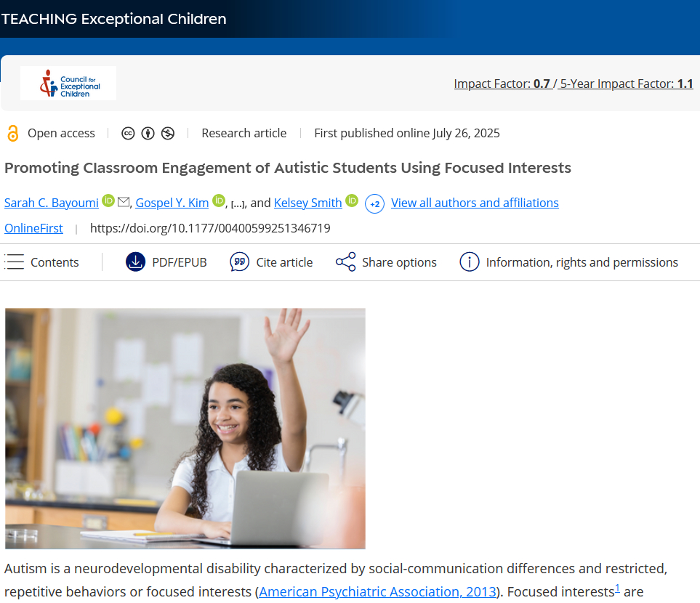Open Share options
The width and height of the screenshot is (700, 603).
pos(386,262)
